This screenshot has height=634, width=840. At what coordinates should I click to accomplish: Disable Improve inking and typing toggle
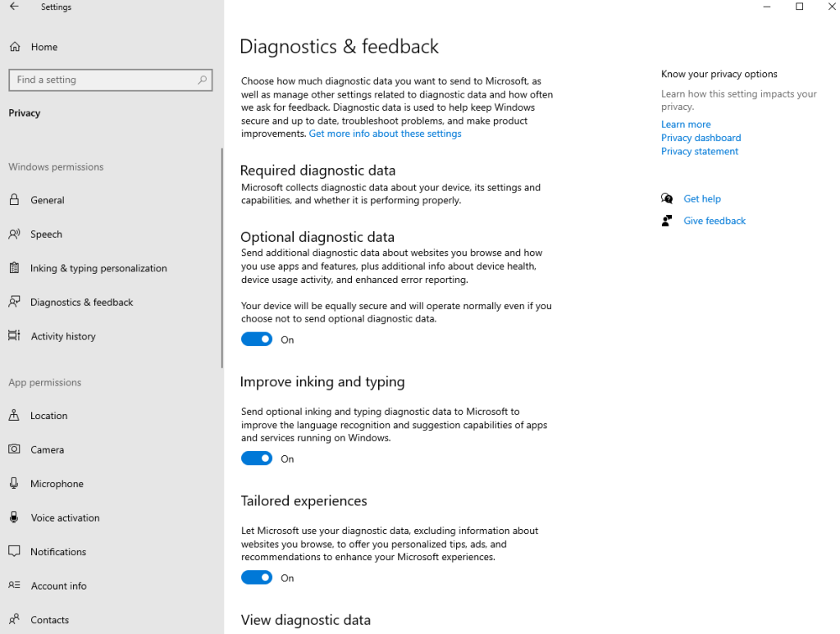[x=257, y=458]
